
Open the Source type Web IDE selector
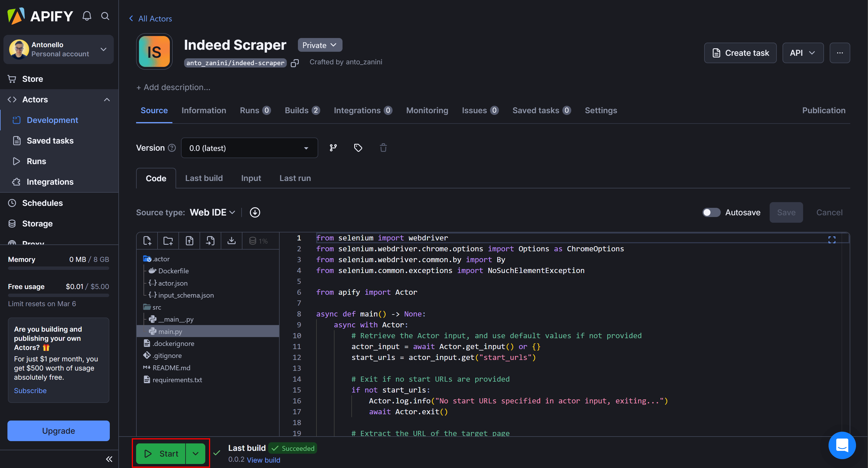212,212
